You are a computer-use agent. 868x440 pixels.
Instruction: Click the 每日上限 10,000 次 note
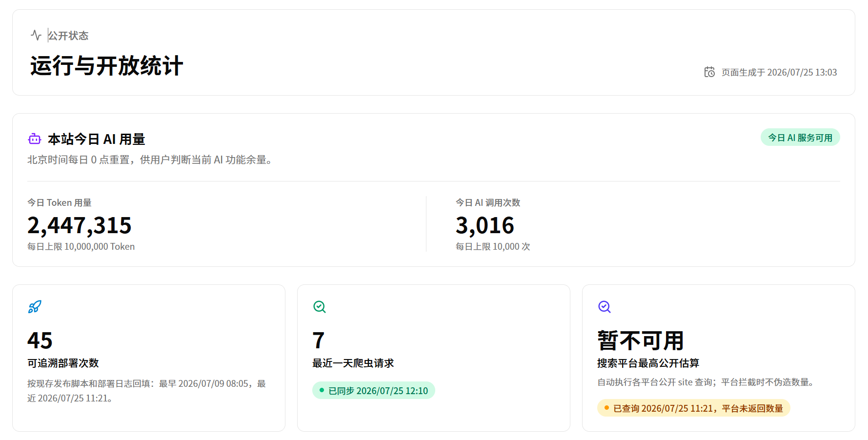[493, 246]
